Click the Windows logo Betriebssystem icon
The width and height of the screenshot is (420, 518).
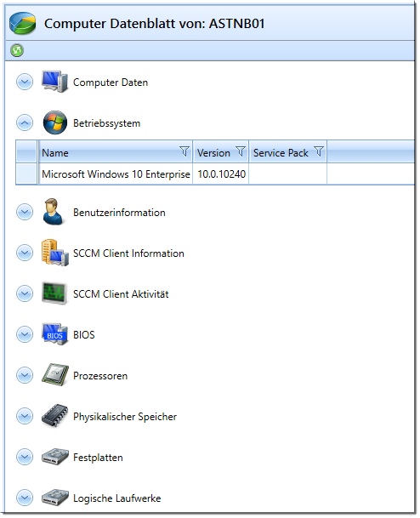tap(54, 122)
